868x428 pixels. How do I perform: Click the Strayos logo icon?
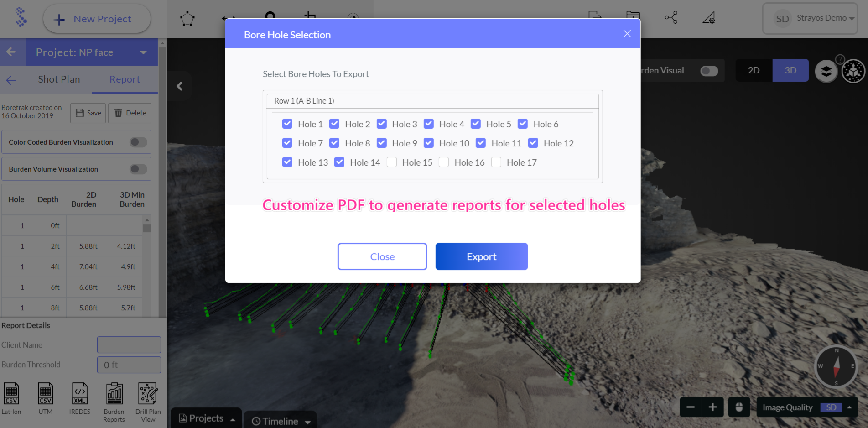[21, 17]
